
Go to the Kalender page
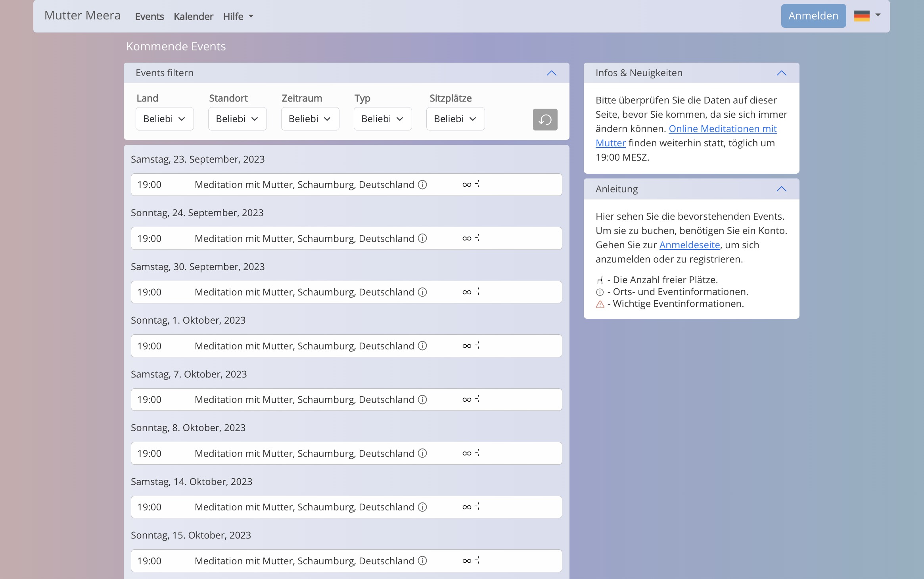193,17
